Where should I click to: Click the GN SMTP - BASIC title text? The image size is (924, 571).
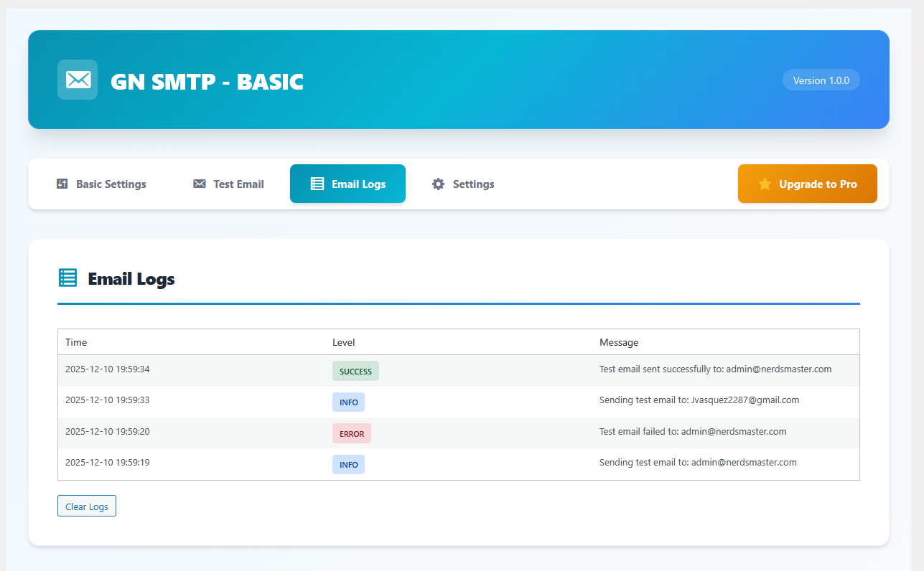(x=207, y=82)
